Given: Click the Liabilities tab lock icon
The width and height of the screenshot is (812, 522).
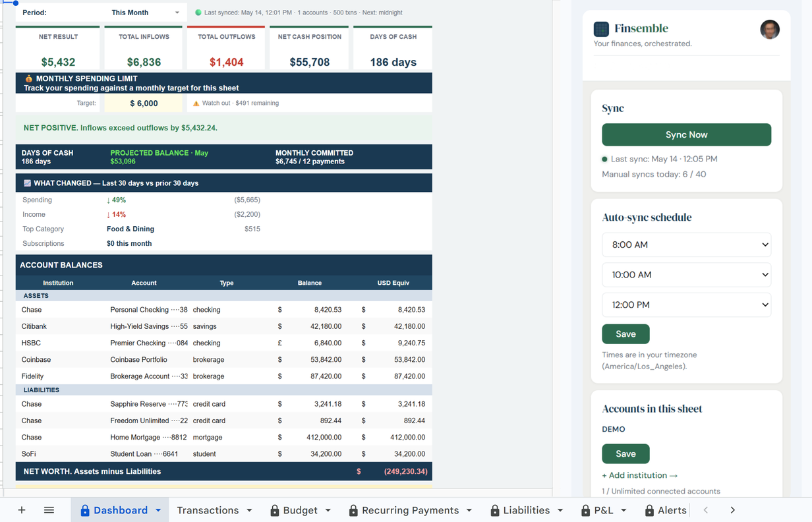Looking at the screenshot, I should [495, 510].
